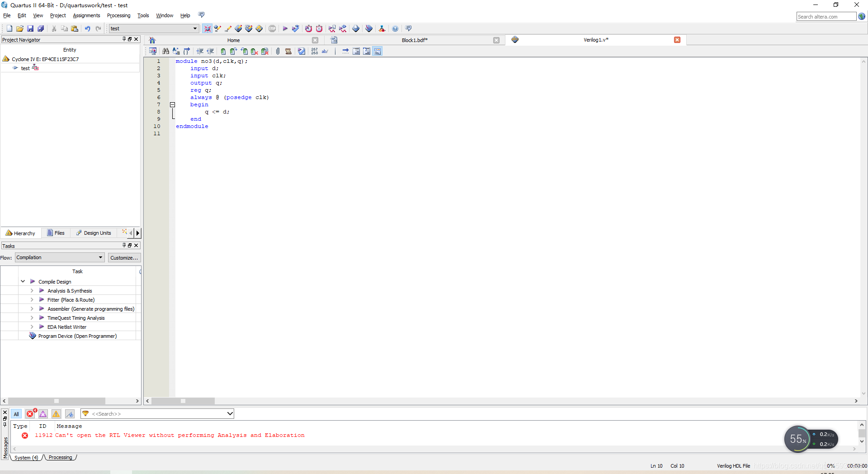Click the Replace text icon in editor toolbar

tap(176, 51)
